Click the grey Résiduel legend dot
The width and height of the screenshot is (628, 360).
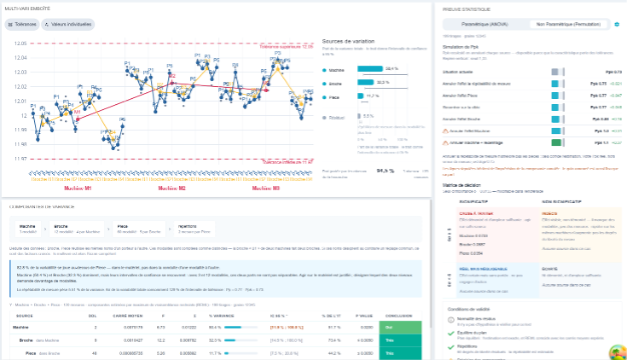[x=324, y=118]
